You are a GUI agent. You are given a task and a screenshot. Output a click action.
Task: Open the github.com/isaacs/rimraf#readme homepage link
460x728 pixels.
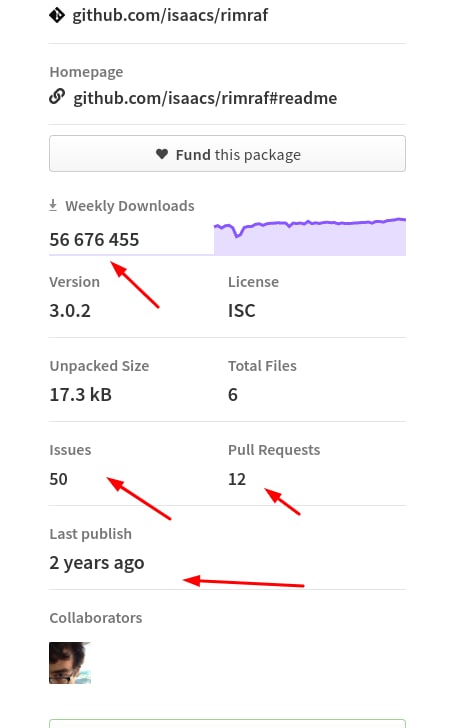click(x=205, y=98)
